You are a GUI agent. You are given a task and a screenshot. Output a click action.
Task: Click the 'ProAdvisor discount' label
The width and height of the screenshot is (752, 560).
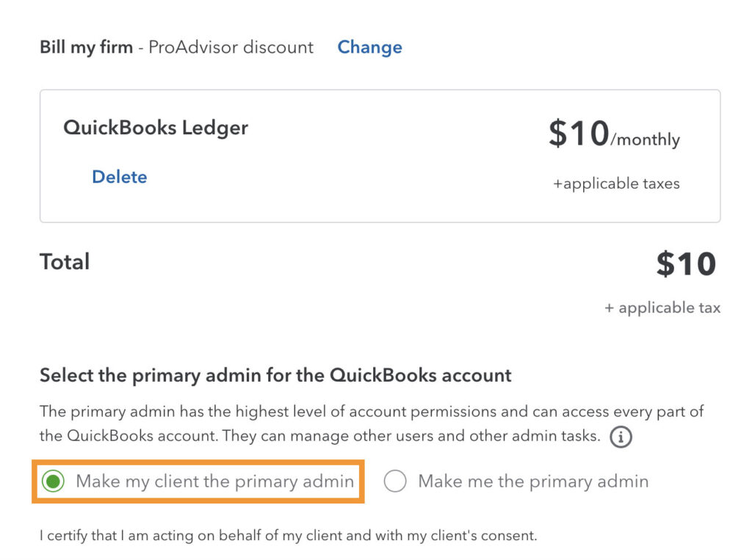231,48
